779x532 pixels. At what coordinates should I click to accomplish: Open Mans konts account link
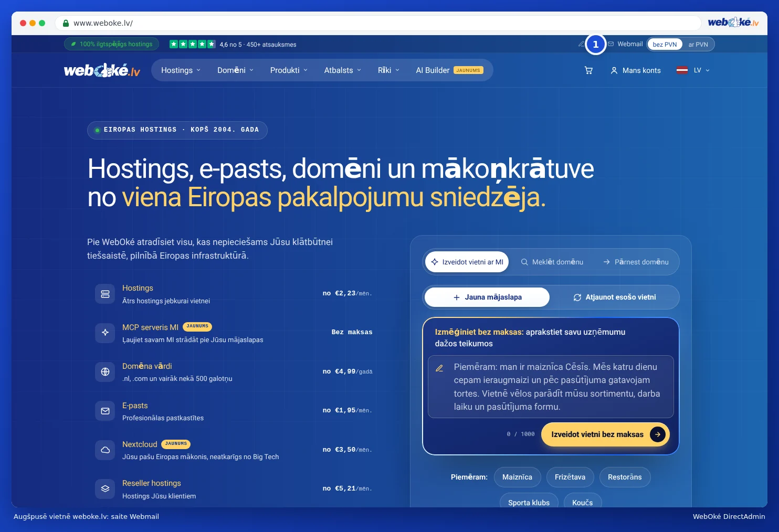(636, 70)
